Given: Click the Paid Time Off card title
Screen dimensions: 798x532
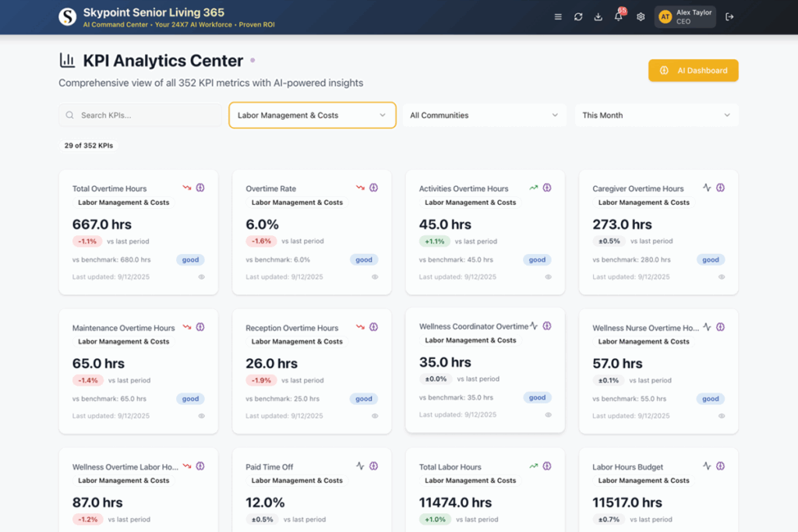Looking at the screenshot, I should coord(269,467).
